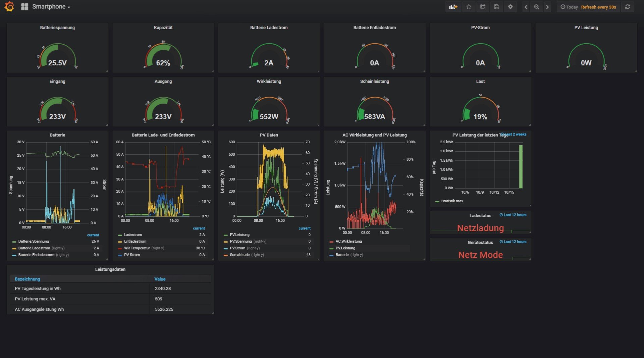The width and height of the screenshot is (644, 358).
Task: Click the Share dashboard icon
Action: (x=483, y=7)
